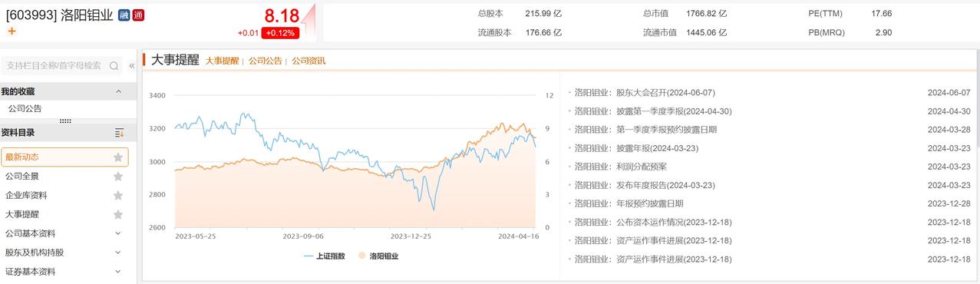Expand the 股东及机构持股 category

118,253
